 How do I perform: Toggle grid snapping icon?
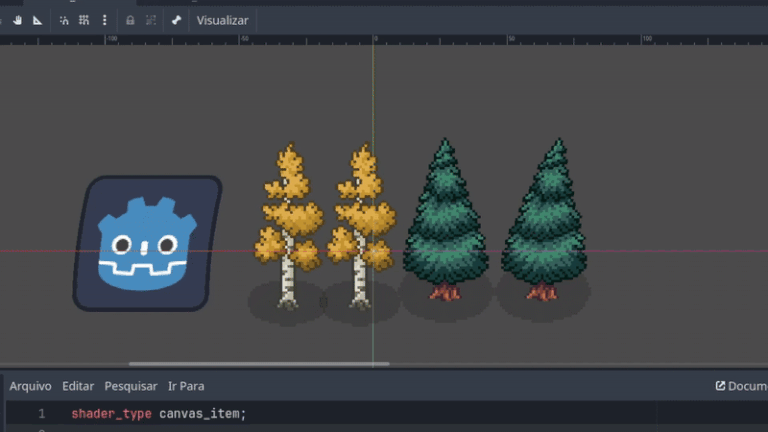point(84,20)
